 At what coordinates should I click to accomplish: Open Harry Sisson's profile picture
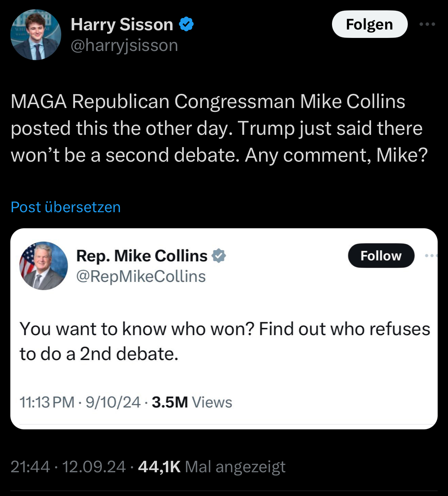pos(36,35)
